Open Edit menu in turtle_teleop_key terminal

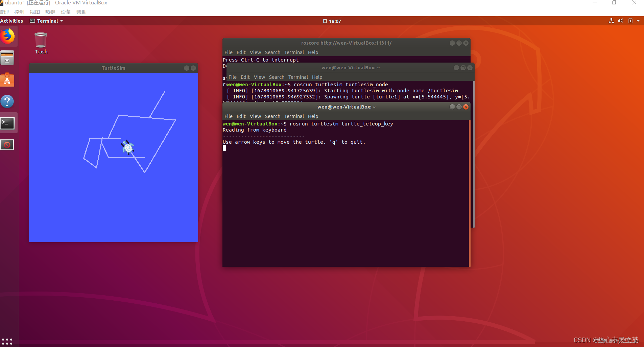click(x=241, y=116)
